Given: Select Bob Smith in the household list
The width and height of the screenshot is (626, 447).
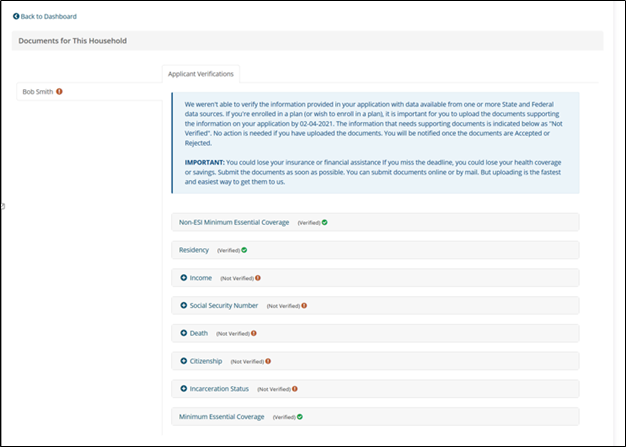Looking at the screenshot, I should (38, 92).
